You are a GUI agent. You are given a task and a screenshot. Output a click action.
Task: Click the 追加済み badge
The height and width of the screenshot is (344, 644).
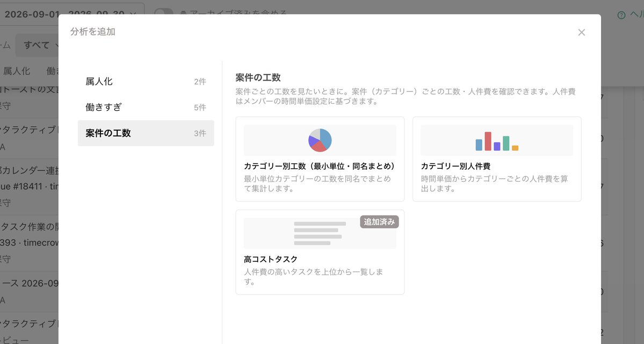coord(379,222)
